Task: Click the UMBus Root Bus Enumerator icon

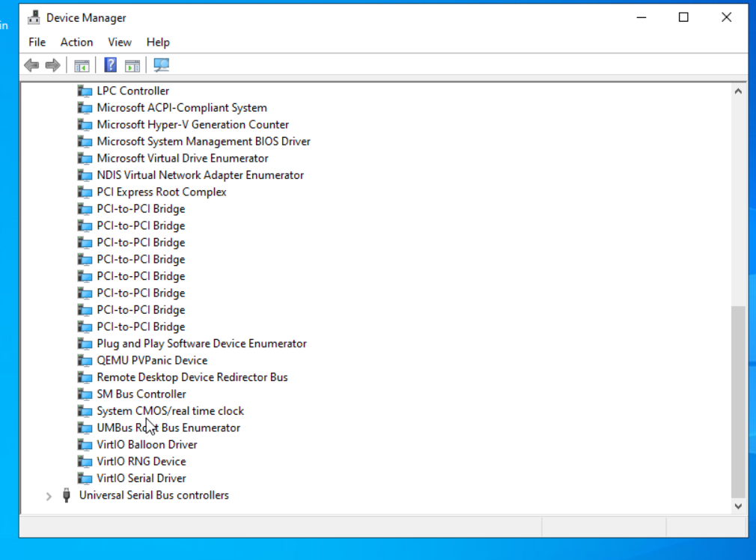Action: pos(85,427)
